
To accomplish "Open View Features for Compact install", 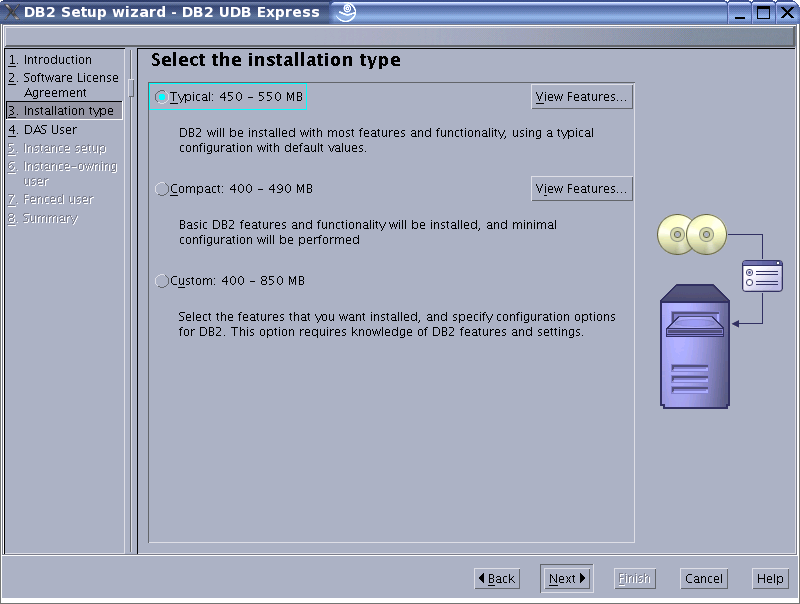I will [582, 189].
